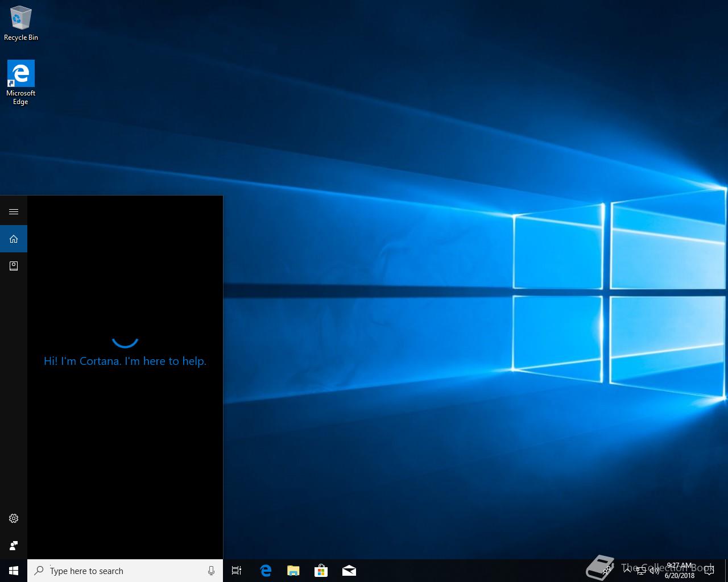Open the Cortana Notebook icon

tap(14, 265)
